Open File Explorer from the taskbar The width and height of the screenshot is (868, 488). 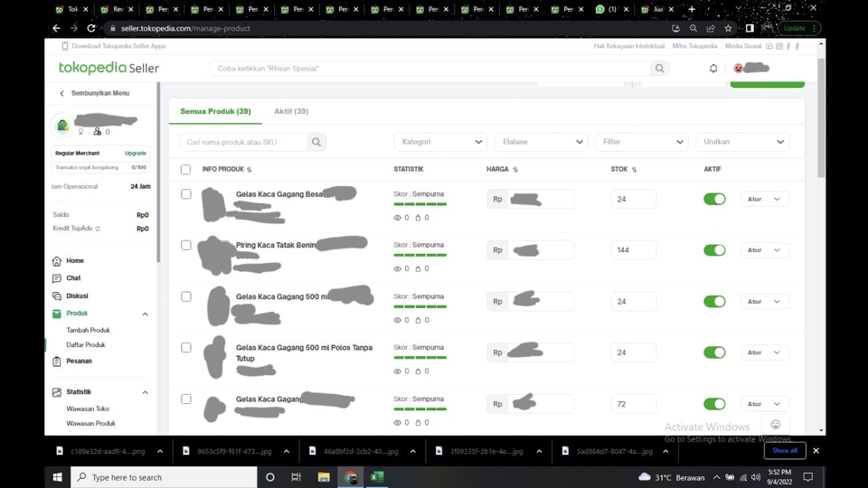[x=324, y=477]
